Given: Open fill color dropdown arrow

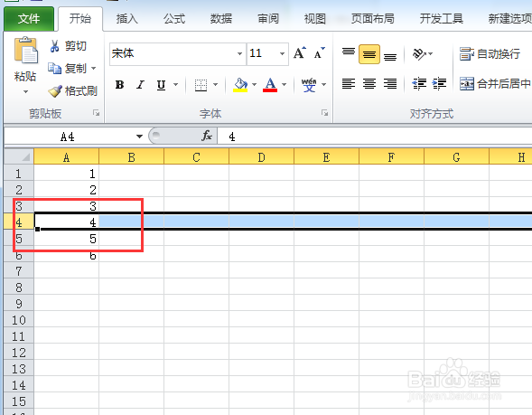Looking at the screenshot, I should pos(254,85).
